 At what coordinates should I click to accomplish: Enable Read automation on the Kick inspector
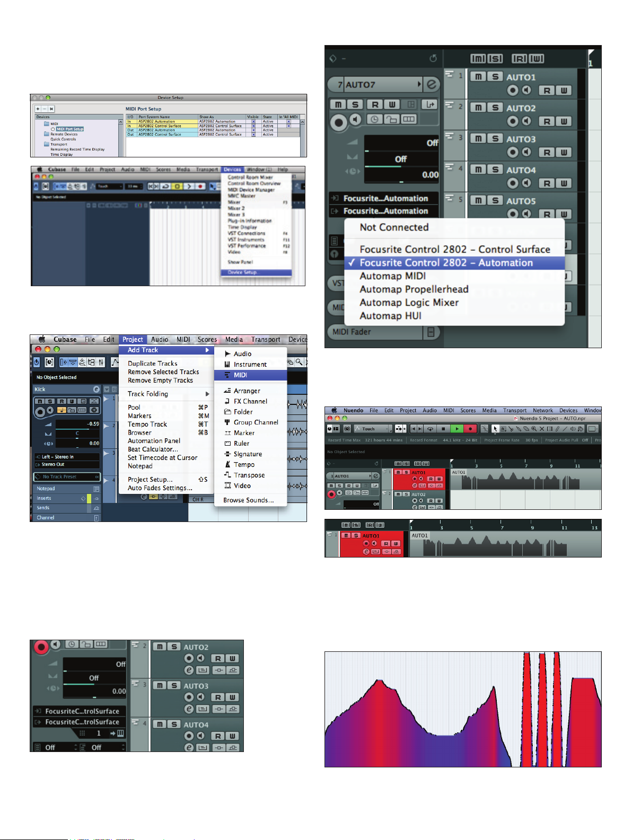(62, 401)
